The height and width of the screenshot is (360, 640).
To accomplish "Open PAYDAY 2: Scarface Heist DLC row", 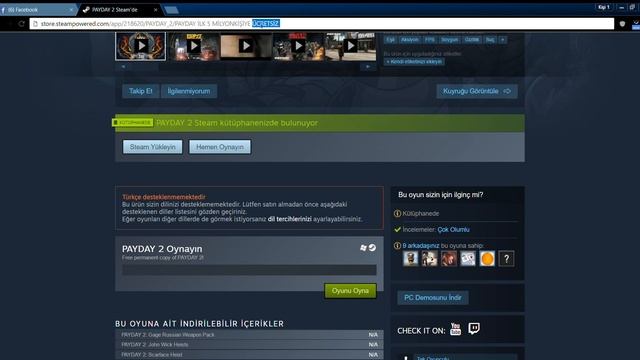I will click(249, 355).
